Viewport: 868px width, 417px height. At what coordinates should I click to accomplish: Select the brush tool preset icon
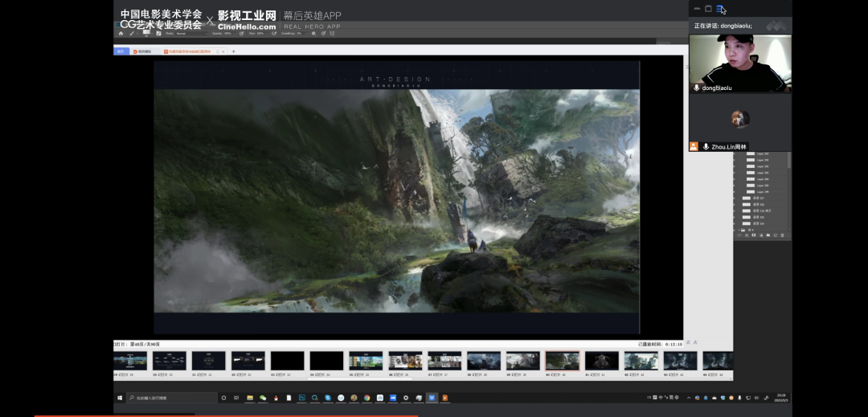pyautogui.click(x=133, y=33)
